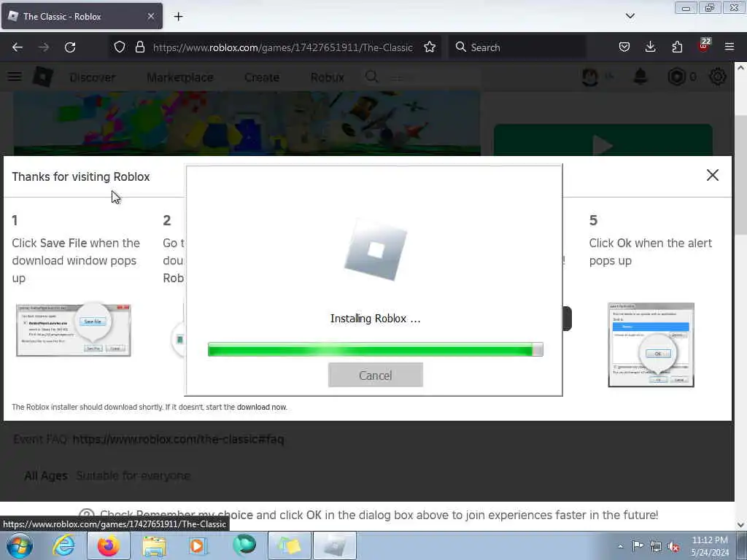747x560 pixels.
Task: Open the green round-icon app in taskbar
Action: click(x=244, y=545)
